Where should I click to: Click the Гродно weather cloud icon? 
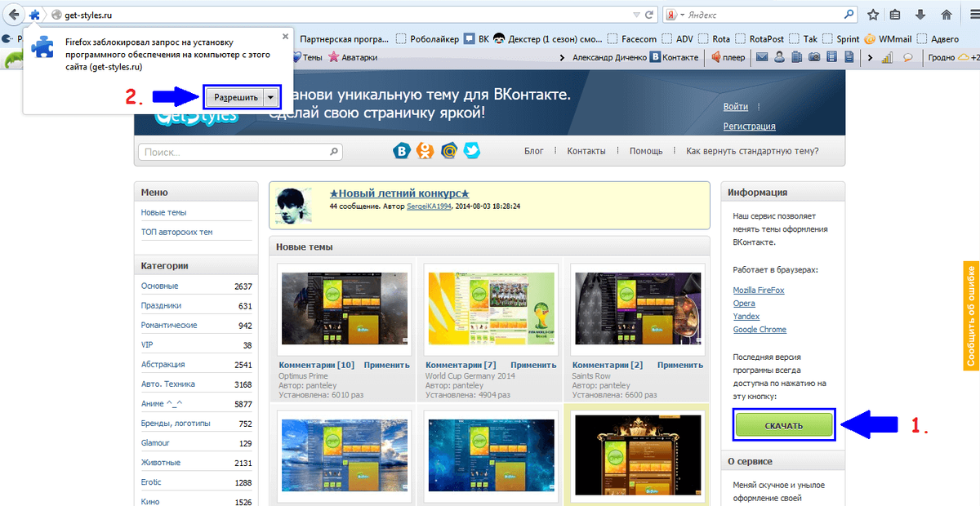(964, 57)
